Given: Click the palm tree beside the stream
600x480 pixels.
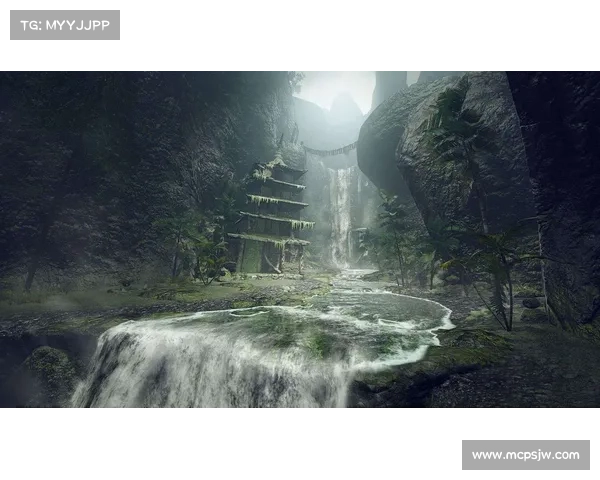Looking at the screenshot, I should (490, 260).
